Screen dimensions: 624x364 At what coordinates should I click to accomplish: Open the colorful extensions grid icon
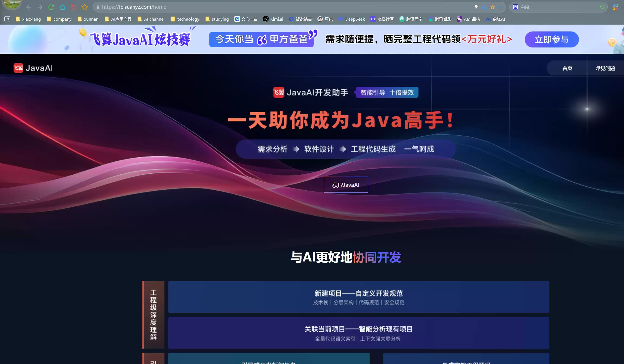[x=615, y=7]
